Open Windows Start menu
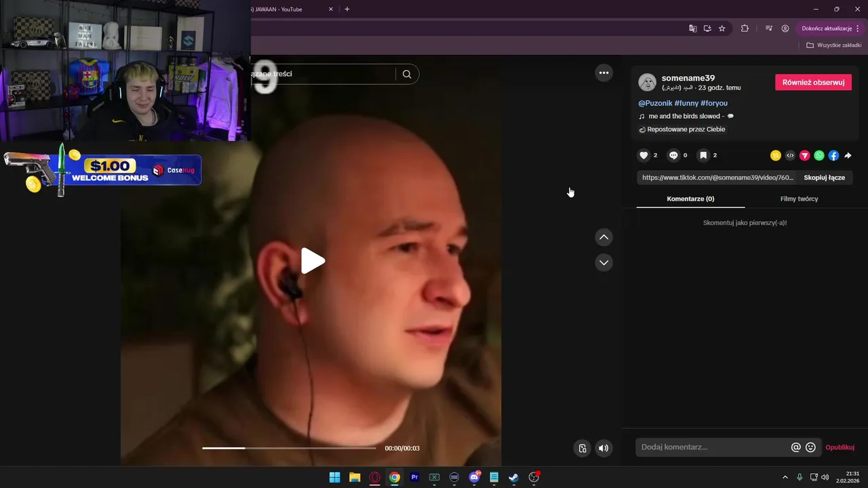 [x=334, y=477]
